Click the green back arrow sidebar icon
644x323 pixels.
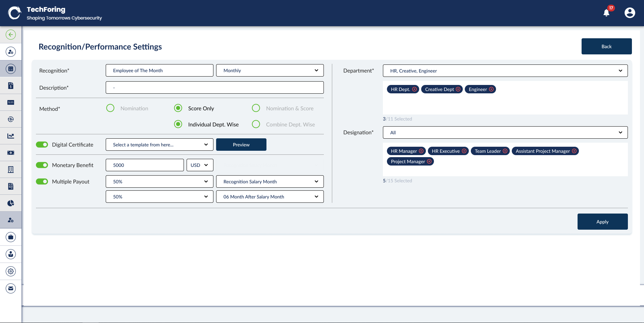pyautogui.click(x=11, y=35)
